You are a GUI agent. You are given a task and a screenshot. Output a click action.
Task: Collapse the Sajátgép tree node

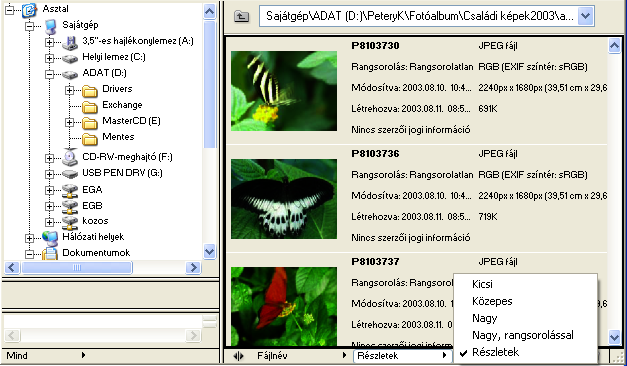click(x=29, y=26)
